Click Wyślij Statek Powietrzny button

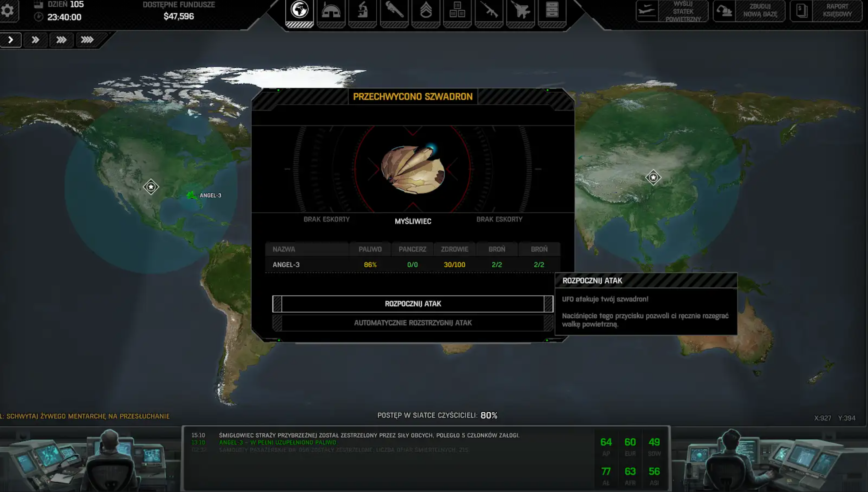pyautogui.click(x=672, y=11)
